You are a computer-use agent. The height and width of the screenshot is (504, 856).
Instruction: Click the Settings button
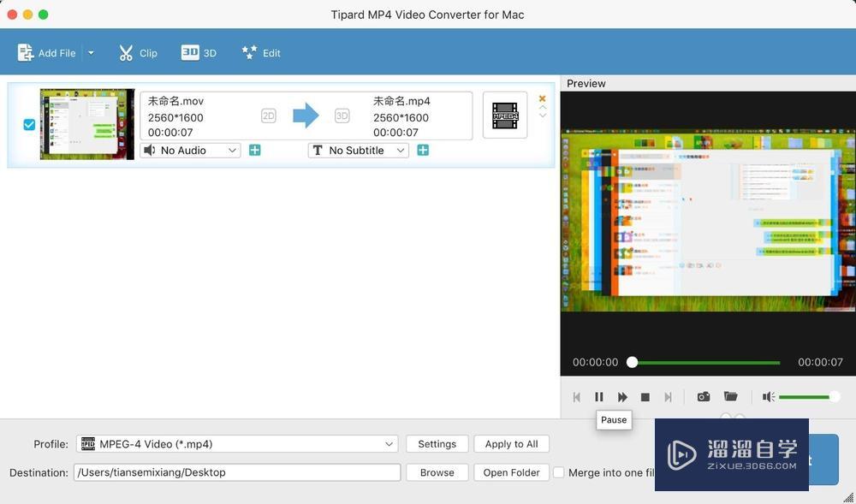click(x=437, y=444)
